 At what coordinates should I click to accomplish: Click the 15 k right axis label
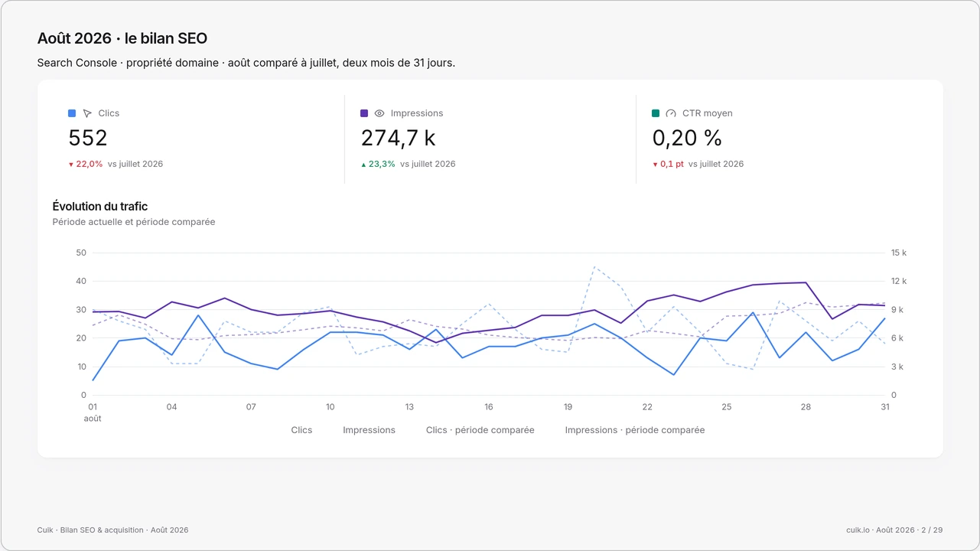(898, 253)
